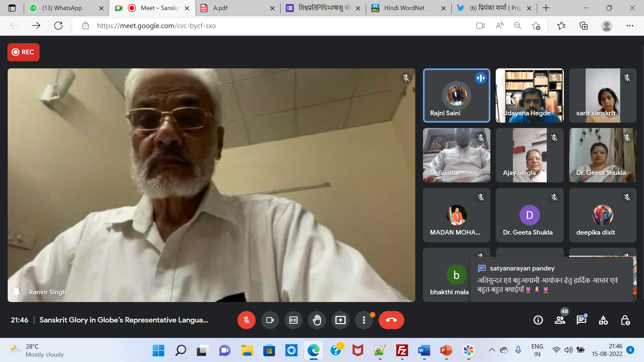Click the Present now screen share icon

(x=340, y=320)
